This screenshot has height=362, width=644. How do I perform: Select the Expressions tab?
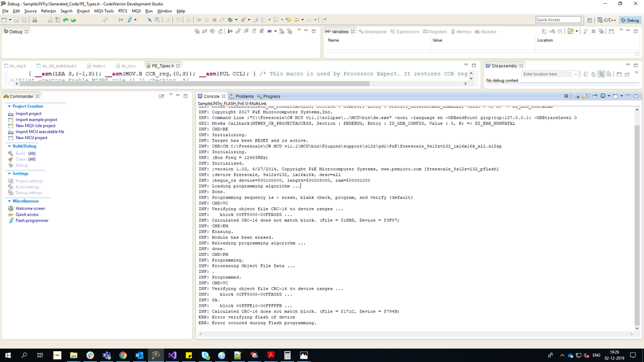405,32
